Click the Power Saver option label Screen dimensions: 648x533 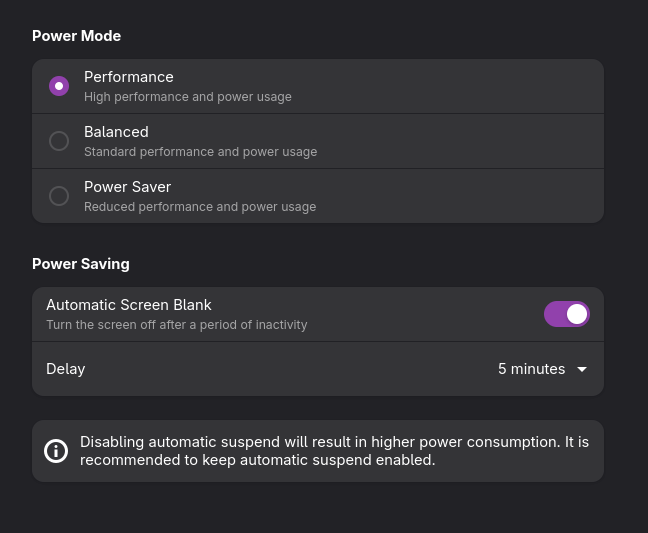click(x=127, y=187)
